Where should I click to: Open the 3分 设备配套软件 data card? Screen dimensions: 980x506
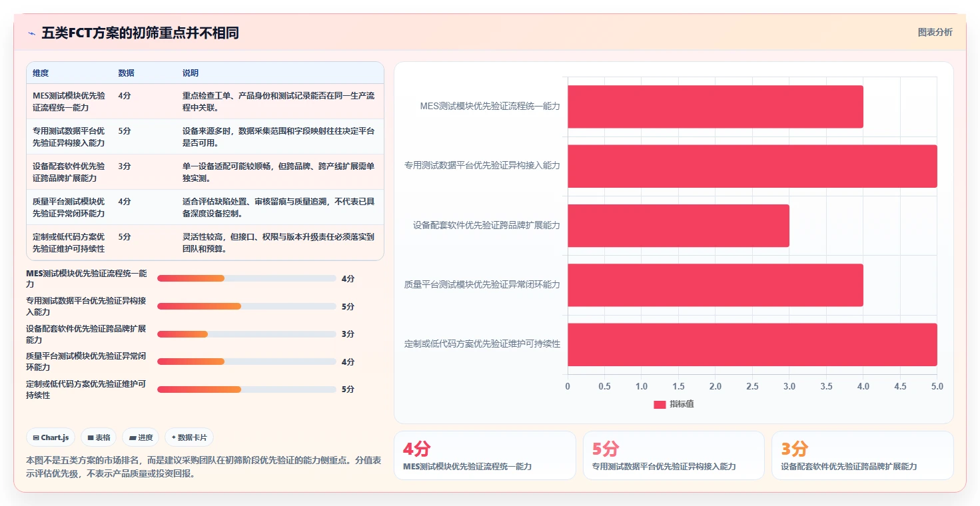862,455
